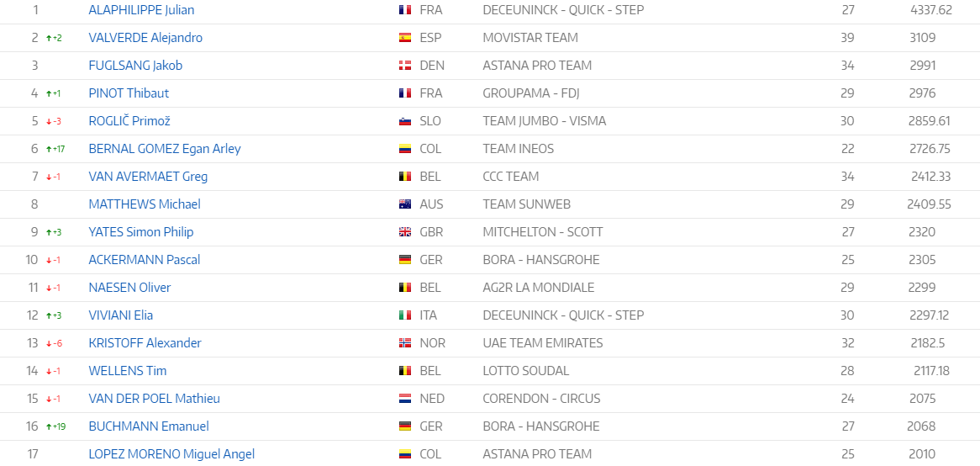
Task: Click team name MITCHELTON - SCOTT
Action: 543,232
